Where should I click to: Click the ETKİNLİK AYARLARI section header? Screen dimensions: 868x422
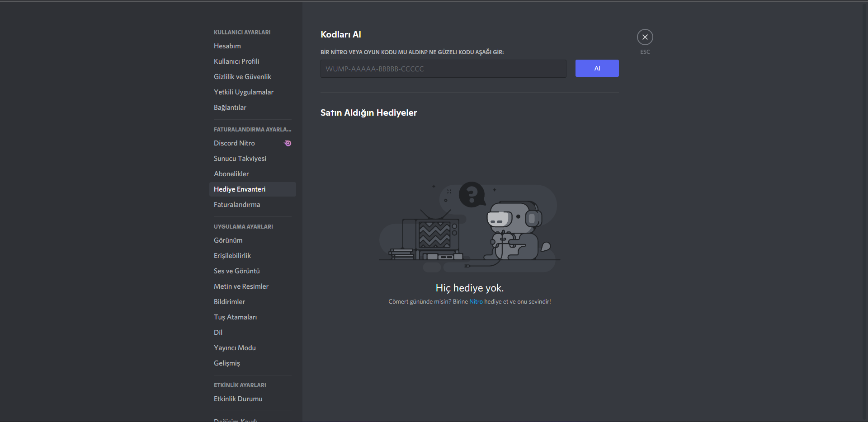coord(240,385)
